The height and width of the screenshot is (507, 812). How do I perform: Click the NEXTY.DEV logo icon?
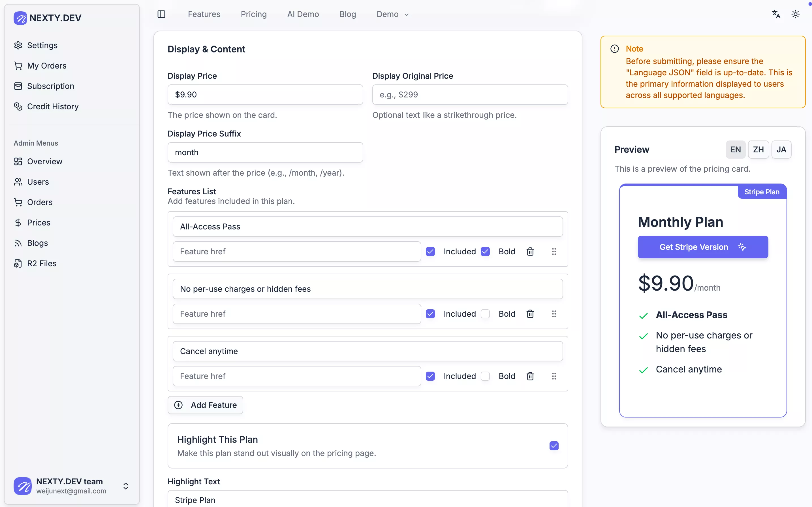pos(20,18)
